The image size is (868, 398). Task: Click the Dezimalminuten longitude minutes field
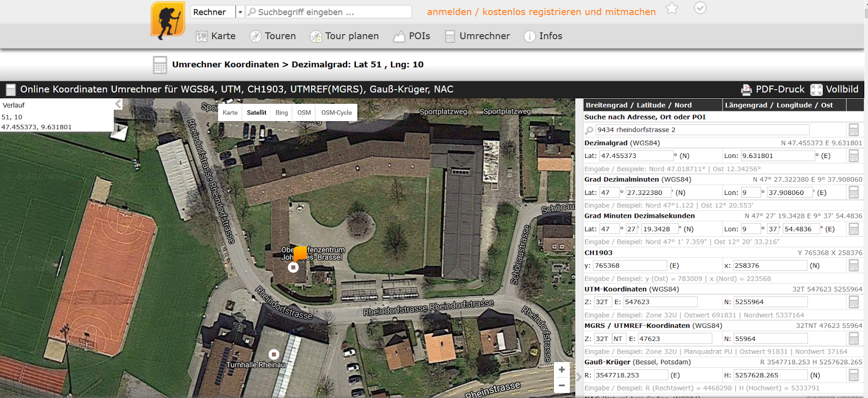point(790,193)
